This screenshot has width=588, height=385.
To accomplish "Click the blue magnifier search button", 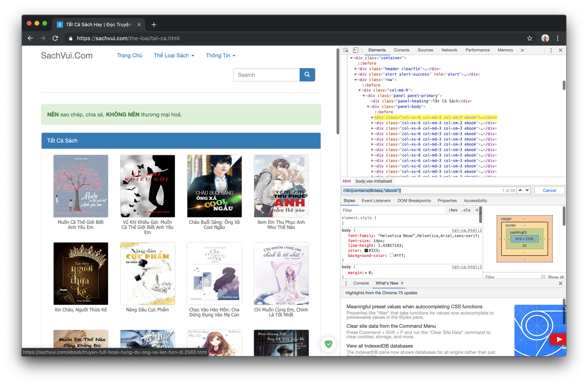I will [x=307, y=75].
